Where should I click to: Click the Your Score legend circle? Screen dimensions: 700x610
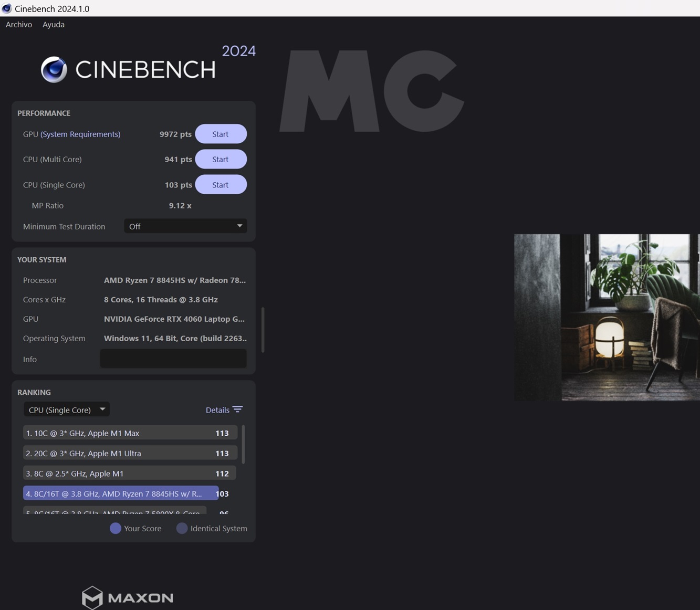[x=116, y=528]
